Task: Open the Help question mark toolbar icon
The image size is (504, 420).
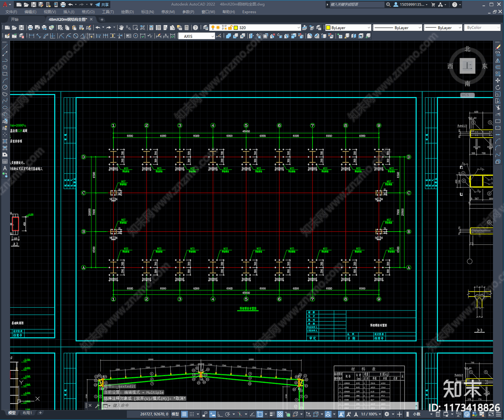Action: [x=195, y=28]
